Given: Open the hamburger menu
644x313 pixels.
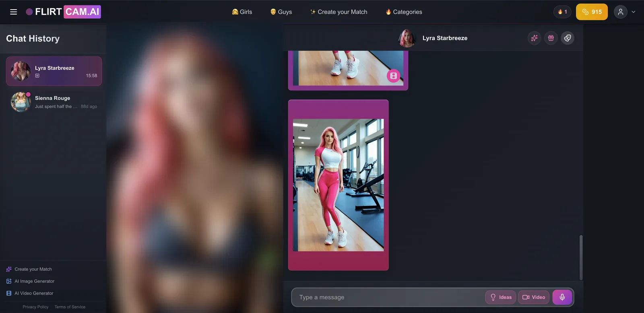Looking at the screenshot, I should click(13, 12).
